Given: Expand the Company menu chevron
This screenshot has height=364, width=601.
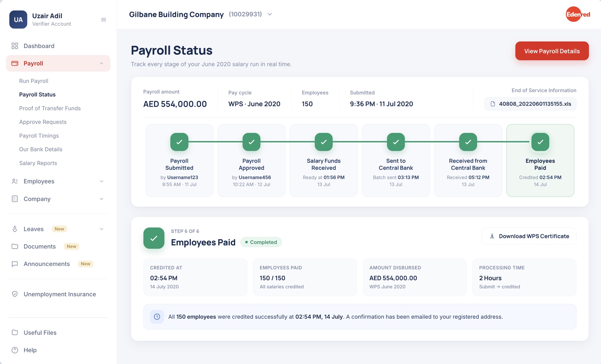Looking at the screenshot, I should 101,199.
